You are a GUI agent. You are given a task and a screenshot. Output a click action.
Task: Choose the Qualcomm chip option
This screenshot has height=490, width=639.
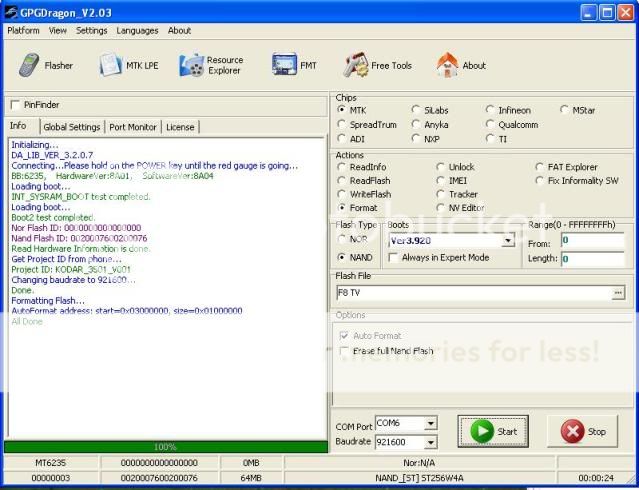point(489,124)
